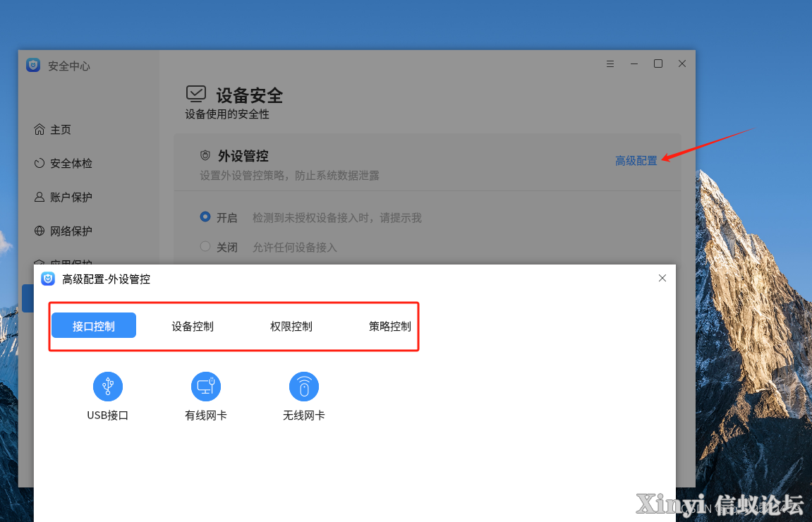Screen dimensions: 812x522
Task: Open 安全体检 in the sidebar
Action: [63, 163]
